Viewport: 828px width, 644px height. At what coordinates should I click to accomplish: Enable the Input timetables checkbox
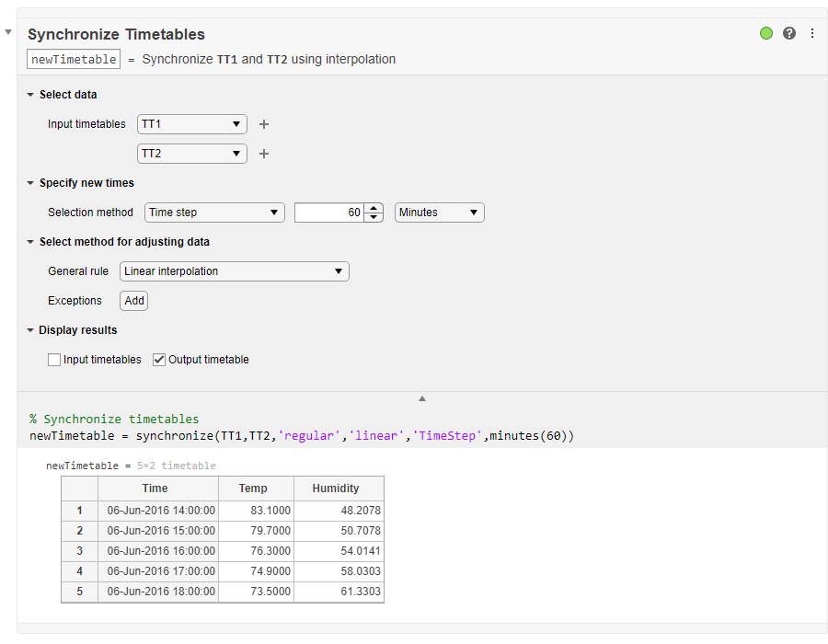coord(54,359)
